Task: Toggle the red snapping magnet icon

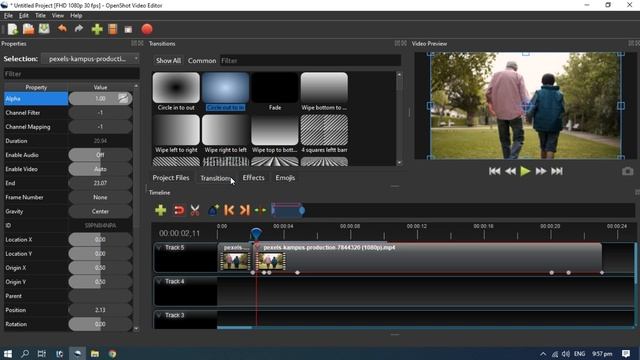Action: point(179,210)
